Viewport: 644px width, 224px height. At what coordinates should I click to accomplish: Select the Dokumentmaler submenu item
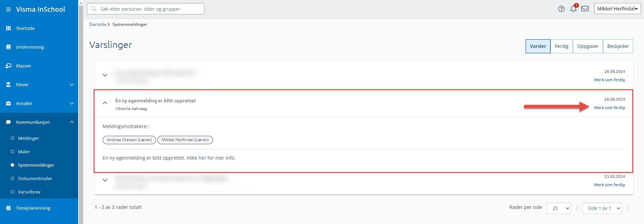click(x=35, y=178)
